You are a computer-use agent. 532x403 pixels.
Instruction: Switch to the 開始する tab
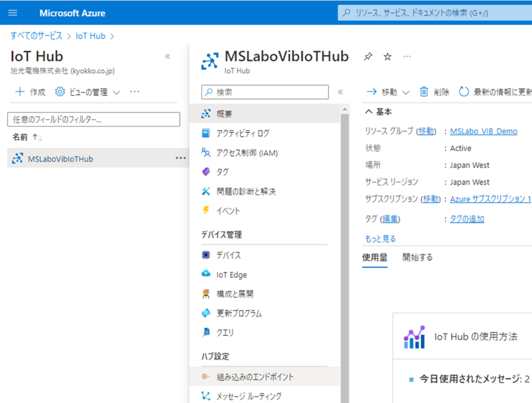click(x=418, y=258)
